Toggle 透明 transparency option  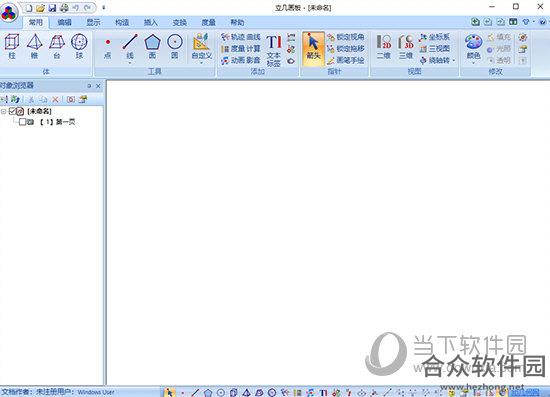[499, 60]
